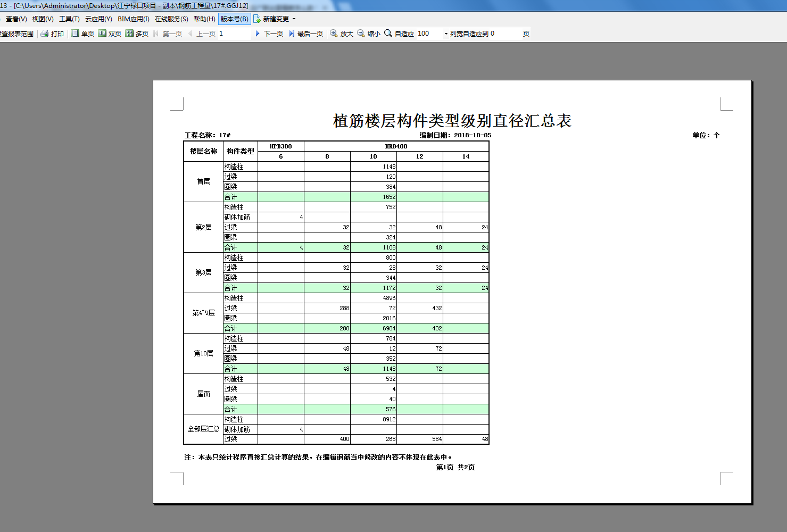Open the 版本号(B) menu

(x=235, y=19)
